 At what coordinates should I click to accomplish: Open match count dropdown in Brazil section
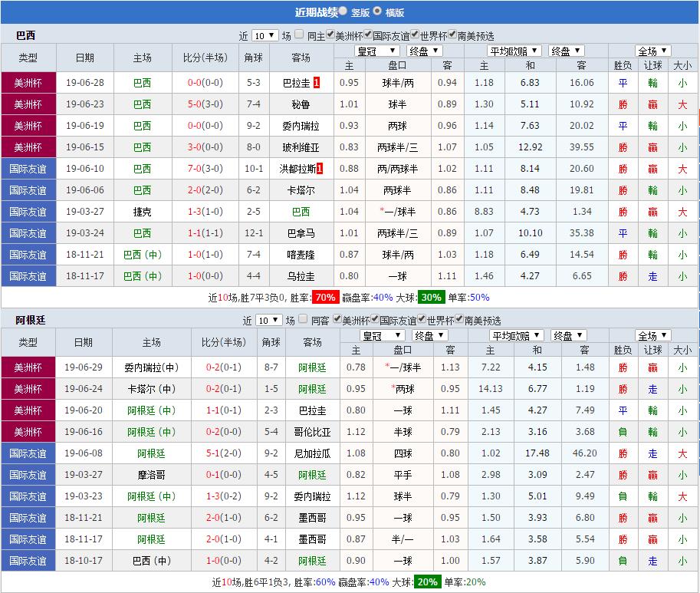265,36
